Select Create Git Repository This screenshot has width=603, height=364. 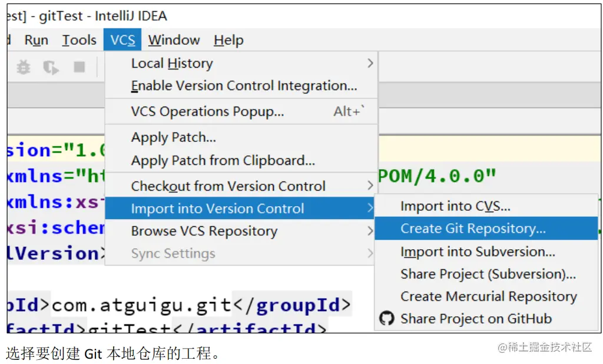[486, 228]
